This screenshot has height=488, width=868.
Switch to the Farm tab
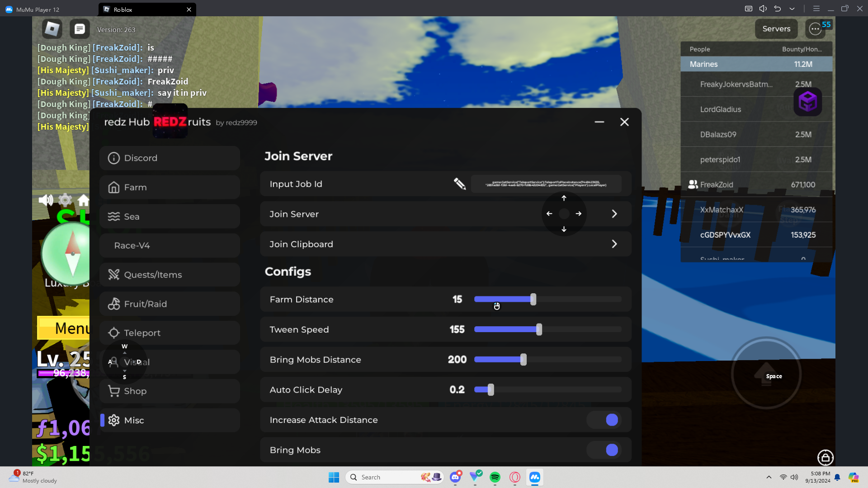(170, 188)
